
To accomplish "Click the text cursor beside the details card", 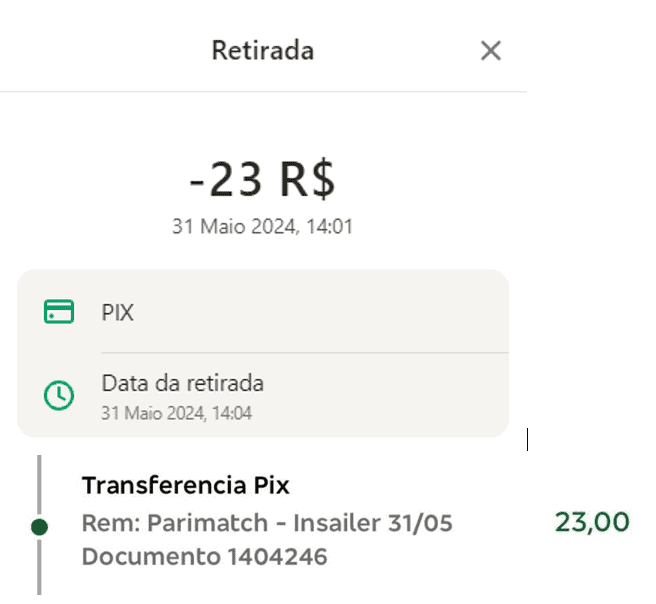I will (x=528, y=439).
